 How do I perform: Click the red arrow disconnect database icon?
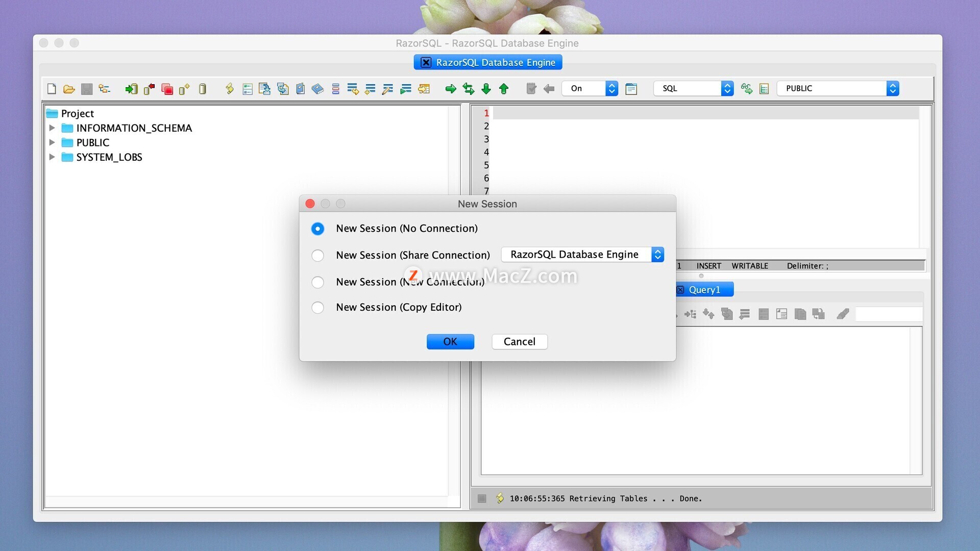point(149,89)
